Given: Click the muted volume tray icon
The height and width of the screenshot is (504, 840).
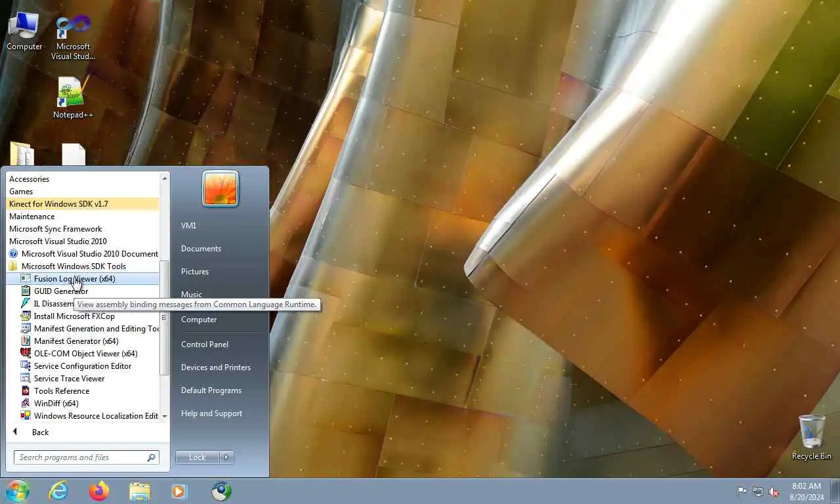Looking at the screenshot, I should click(x=774, y=491).
